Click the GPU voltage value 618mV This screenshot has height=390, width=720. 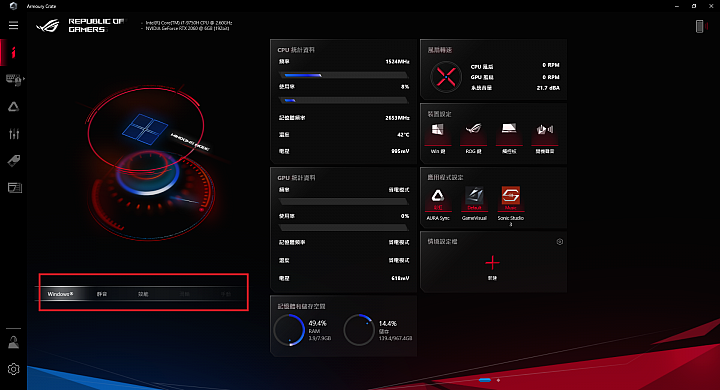click(x=400, y=278)
